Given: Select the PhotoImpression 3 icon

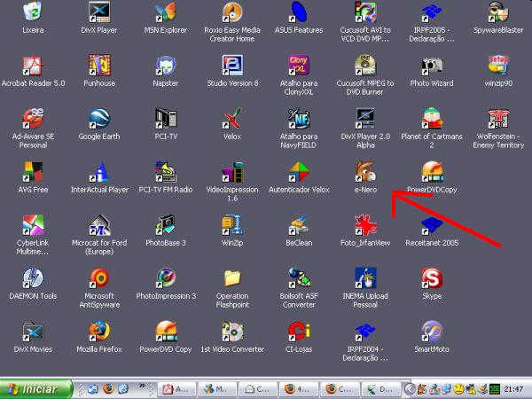Looking at the screenshot, I should [x=166, y=278].
